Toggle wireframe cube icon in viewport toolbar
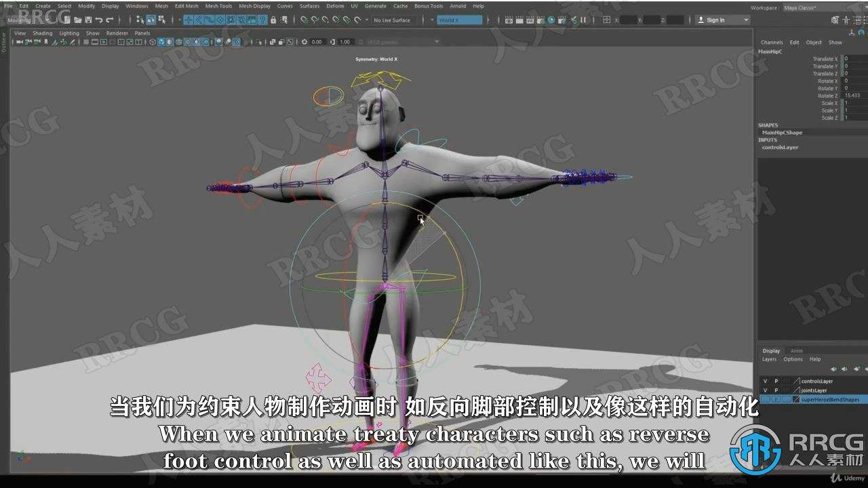This screenshot has height=488, width=868. (153, 42)
